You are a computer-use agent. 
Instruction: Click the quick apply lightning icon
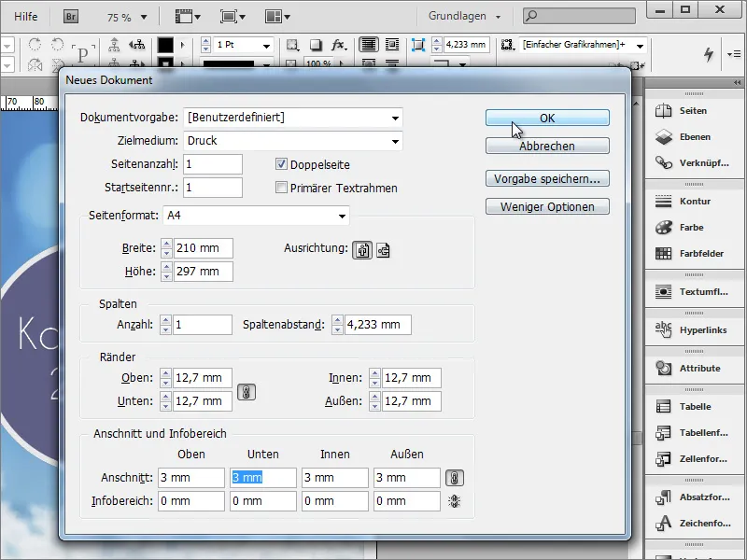pos(709,54)
